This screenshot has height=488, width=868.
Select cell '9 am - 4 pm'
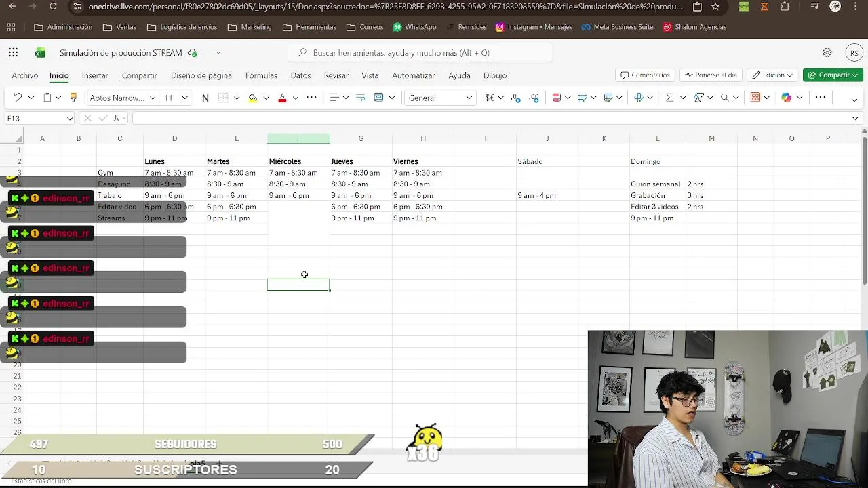click(x=547, y=195)
